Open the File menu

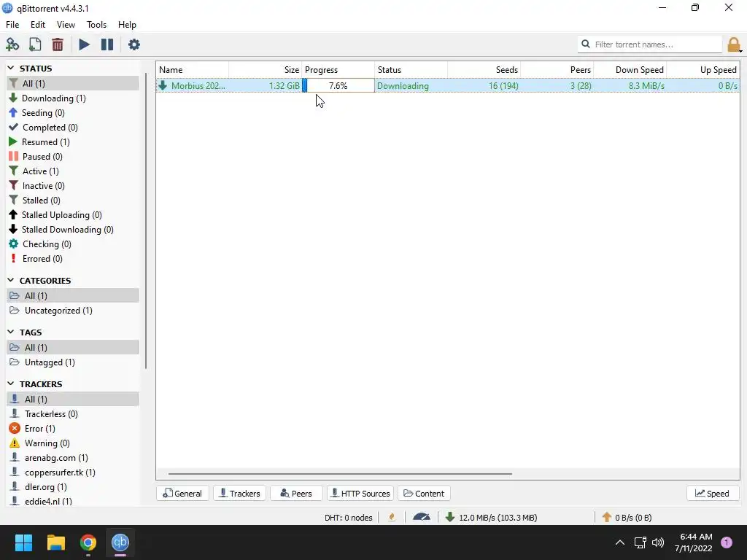[x=12, y=25]
